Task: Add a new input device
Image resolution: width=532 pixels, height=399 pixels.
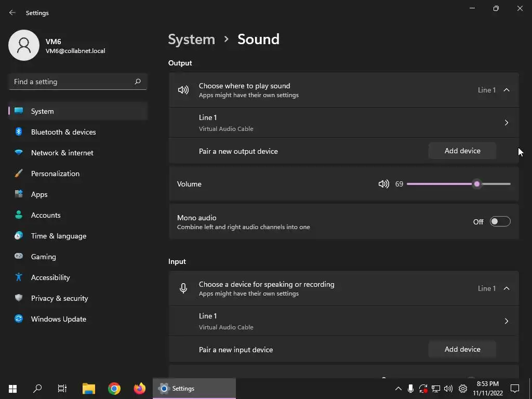Action: [x=462, y=349]
